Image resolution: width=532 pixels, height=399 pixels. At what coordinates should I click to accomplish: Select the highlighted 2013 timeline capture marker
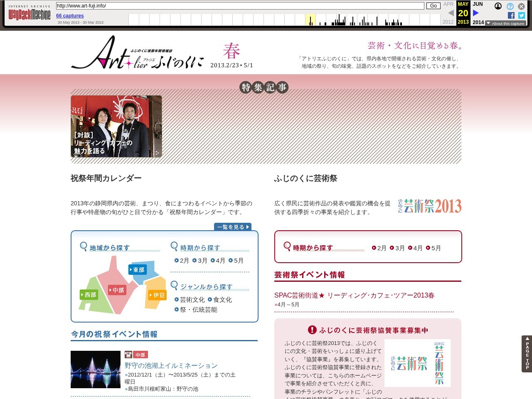(x=310, y=20)
